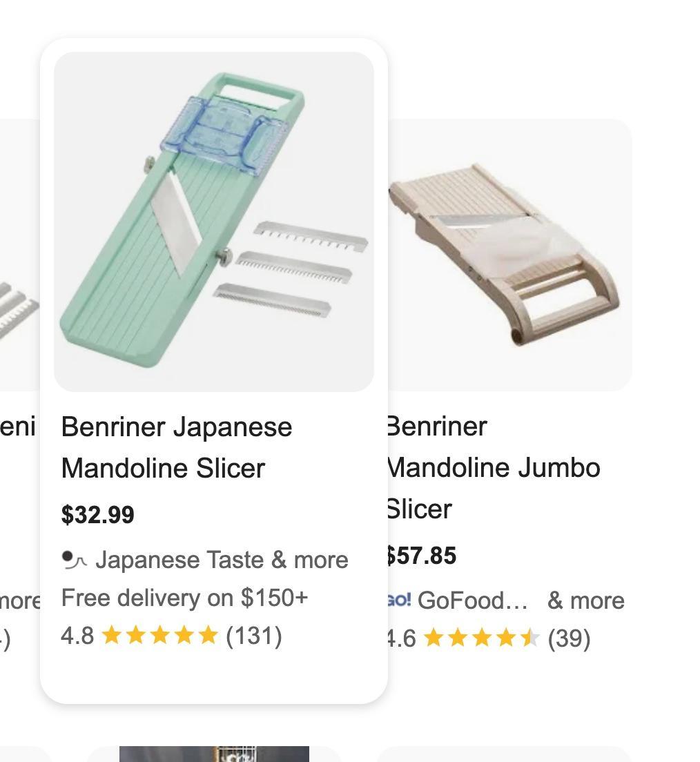Open the (131) reviews count
The height and width of the screenshot is (762, 700).
tap(254, 636)
